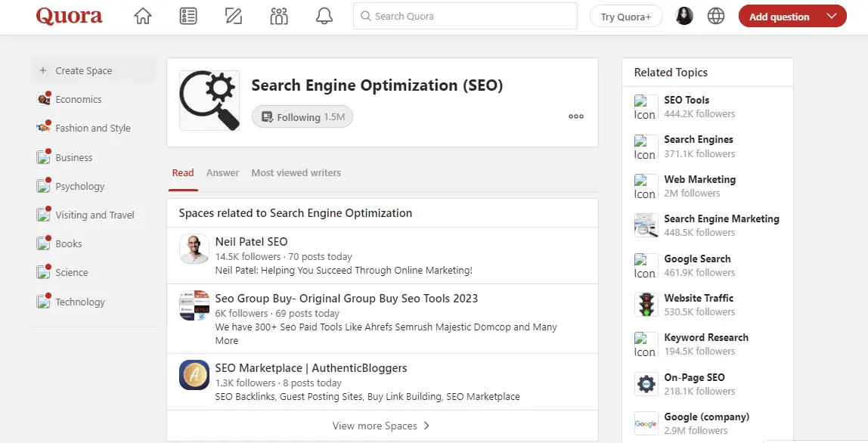The image size is (868, 443).
Task: Open the Keyword Research related topic
Action: (x=706, y=337)
